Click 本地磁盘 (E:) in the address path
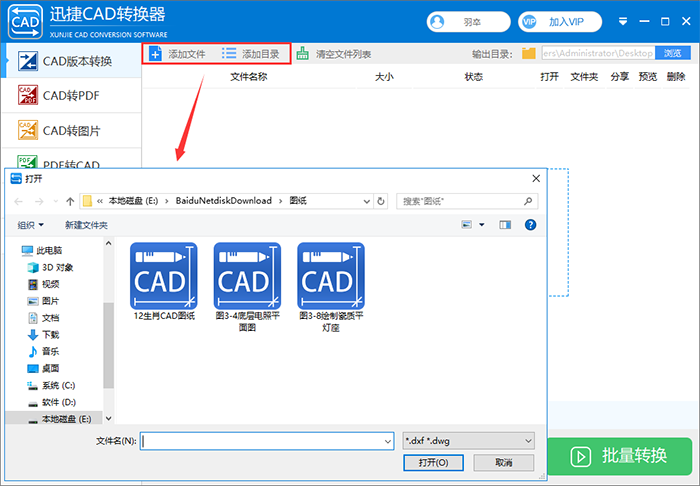Viewport: 700px width, 486px height. (x=133, y=201)
